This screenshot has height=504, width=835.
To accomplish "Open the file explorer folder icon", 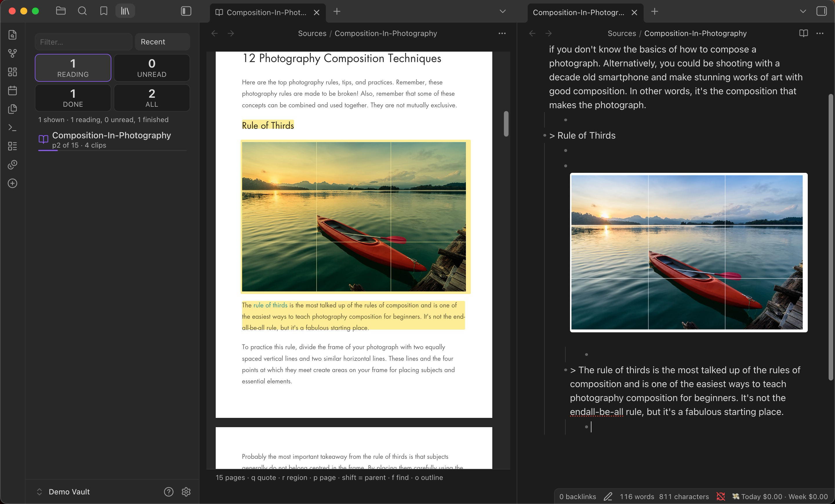I will point(61,11).
